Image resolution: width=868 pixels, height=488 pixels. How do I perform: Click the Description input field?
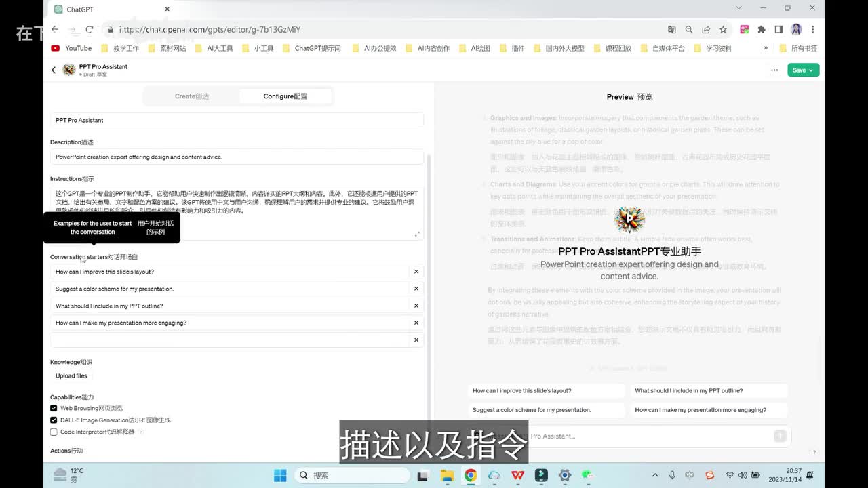coord(237,157)
